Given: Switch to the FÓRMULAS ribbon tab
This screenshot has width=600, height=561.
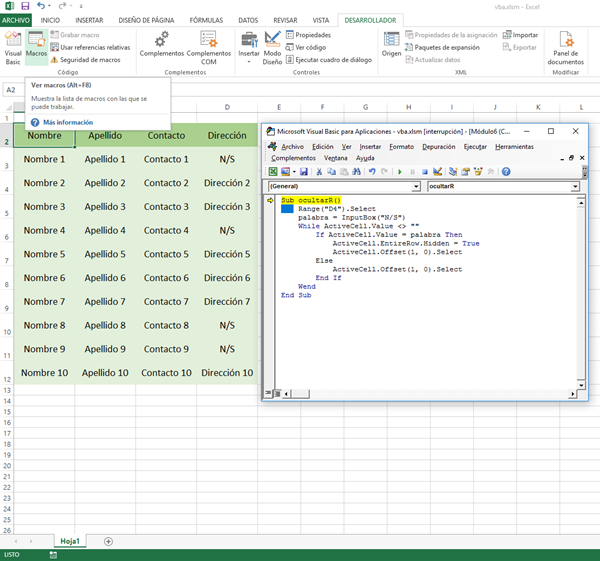Looking at the screenshot, I should pyautogui.click(x=208, y=19).
